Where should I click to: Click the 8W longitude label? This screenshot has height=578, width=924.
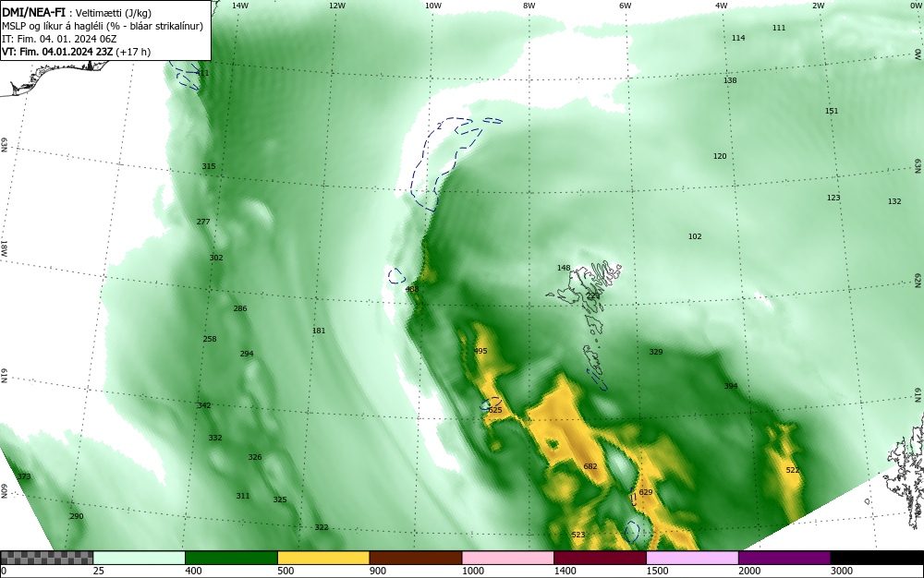529,6
